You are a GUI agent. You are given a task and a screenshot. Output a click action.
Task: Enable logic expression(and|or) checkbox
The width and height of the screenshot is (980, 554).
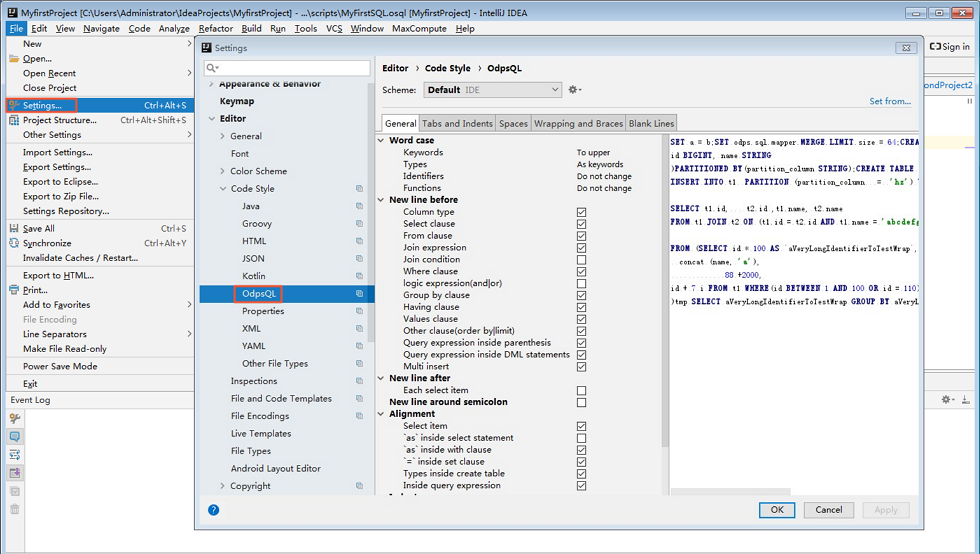point(581,283)
